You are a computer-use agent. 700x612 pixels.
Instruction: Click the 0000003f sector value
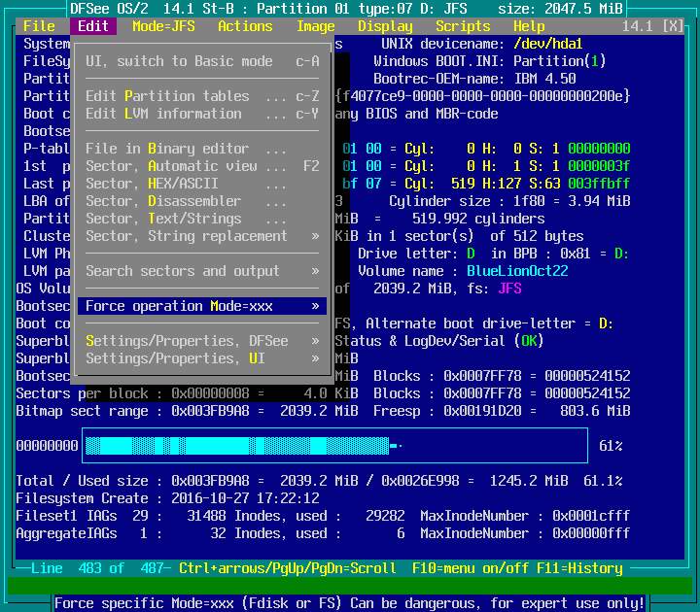point(599,166)
